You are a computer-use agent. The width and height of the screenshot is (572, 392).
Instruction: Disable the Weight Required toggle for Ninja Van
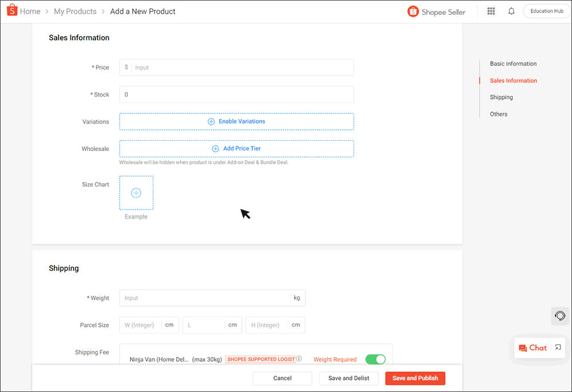(376, 359)
